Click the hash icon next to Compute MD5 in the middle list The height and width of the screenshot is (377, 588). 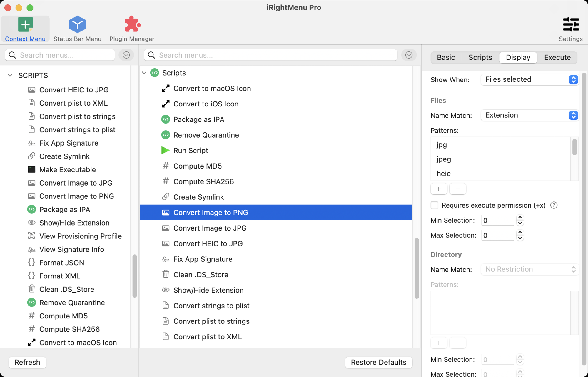pyautogui.click(x=166, y=166)
